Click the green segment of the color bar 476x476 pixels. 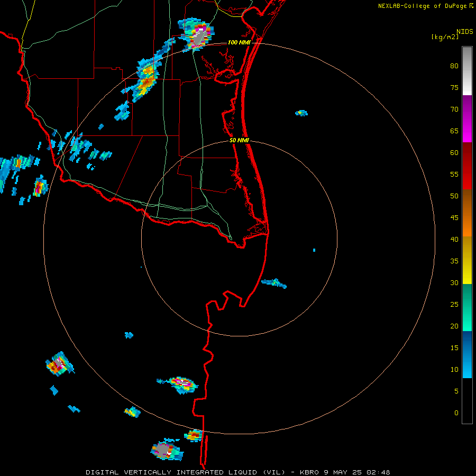pos(467,307)
